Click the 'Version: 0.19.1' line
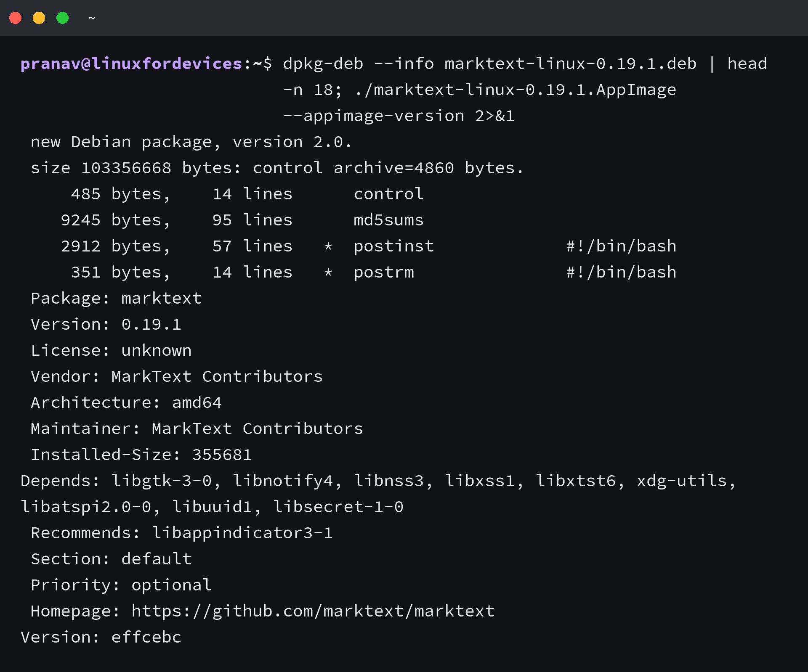This screenshot has width=808, height=672. 106,325
